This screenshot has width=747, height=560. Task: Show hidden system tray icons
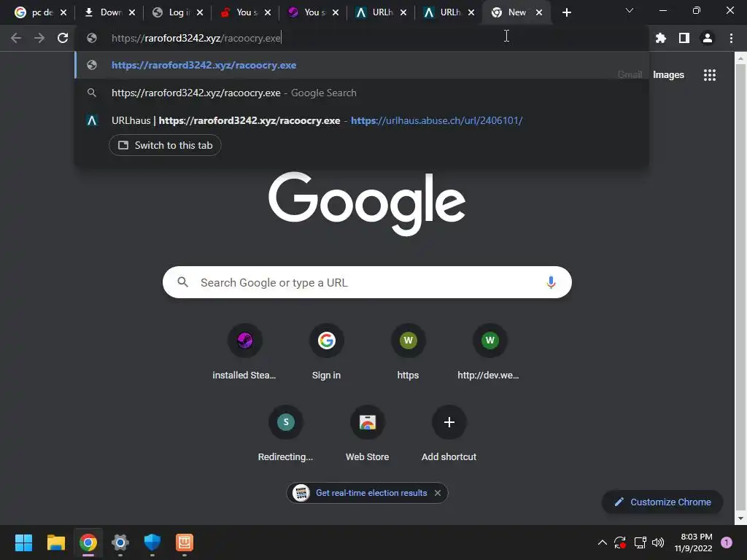tap(602, 542)
